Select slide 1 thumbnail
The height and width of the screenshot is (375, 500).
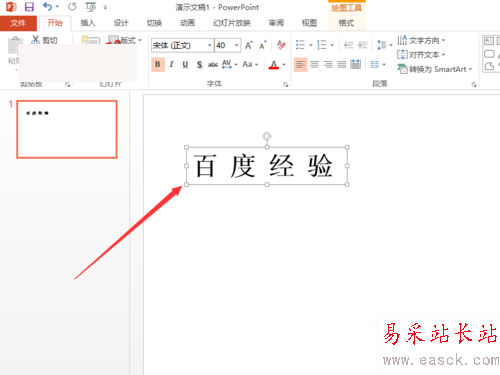tap(67, 129)
